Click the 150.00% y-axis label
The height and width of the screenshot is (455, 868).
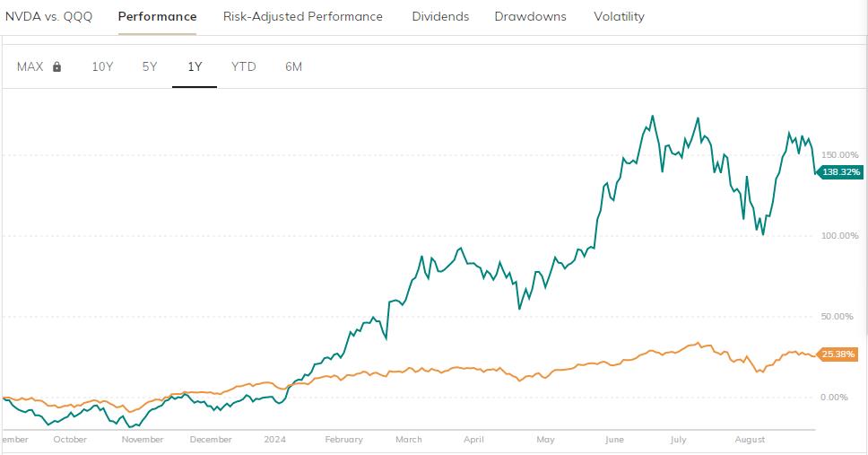[840, 154]
